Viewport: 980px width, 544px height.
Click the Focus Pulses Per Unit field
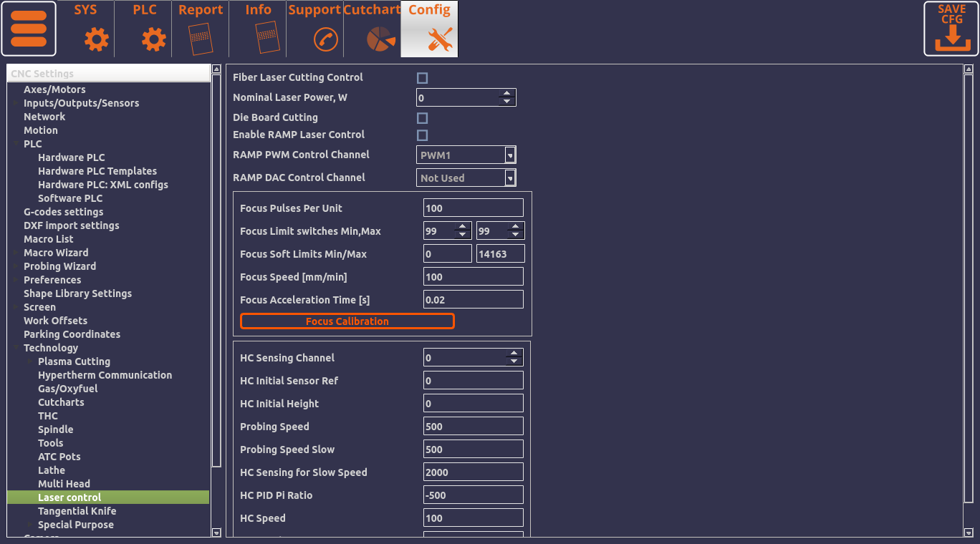click(x=473, y=208)
